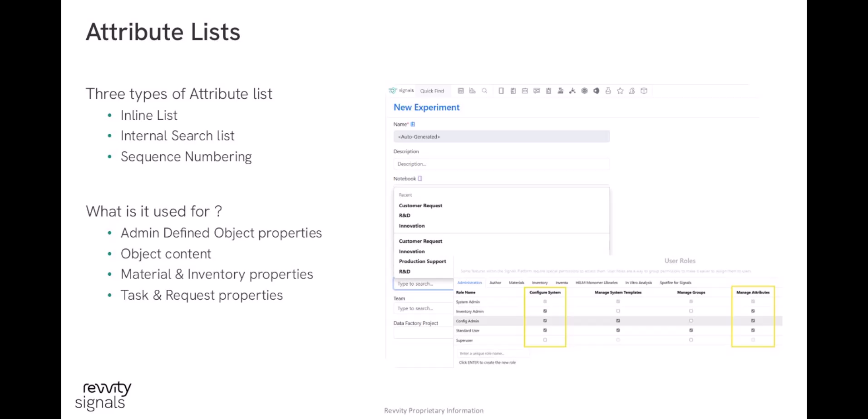Screen dimensions: 868x419
Task: Click the Description input field
Action: [x=501, y=164]
